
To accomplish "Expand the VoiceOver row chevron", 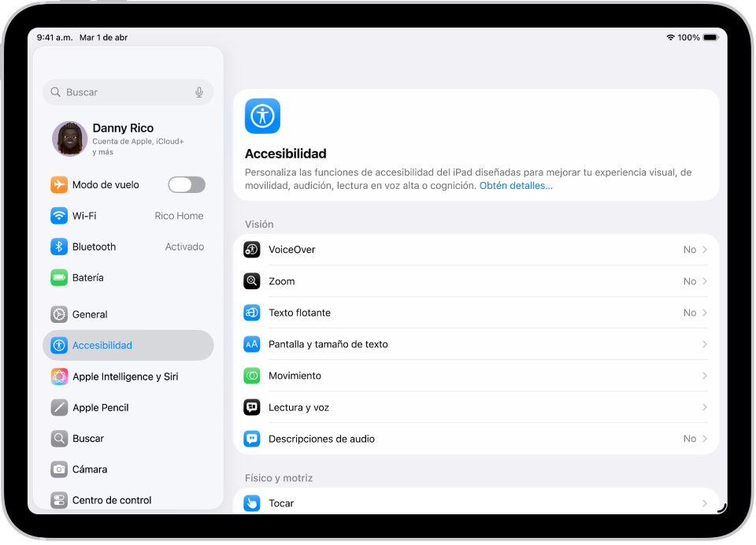I will pos(703,249).
